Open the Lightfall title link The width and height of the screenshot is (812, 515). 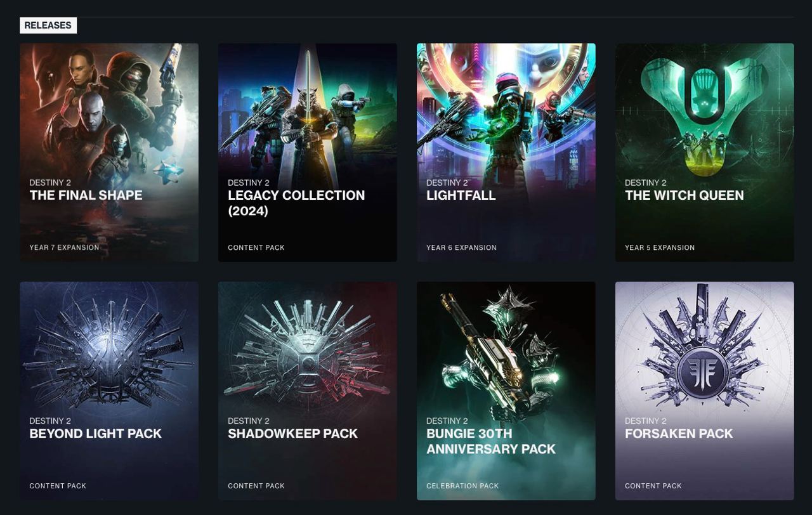click(461, 195)
